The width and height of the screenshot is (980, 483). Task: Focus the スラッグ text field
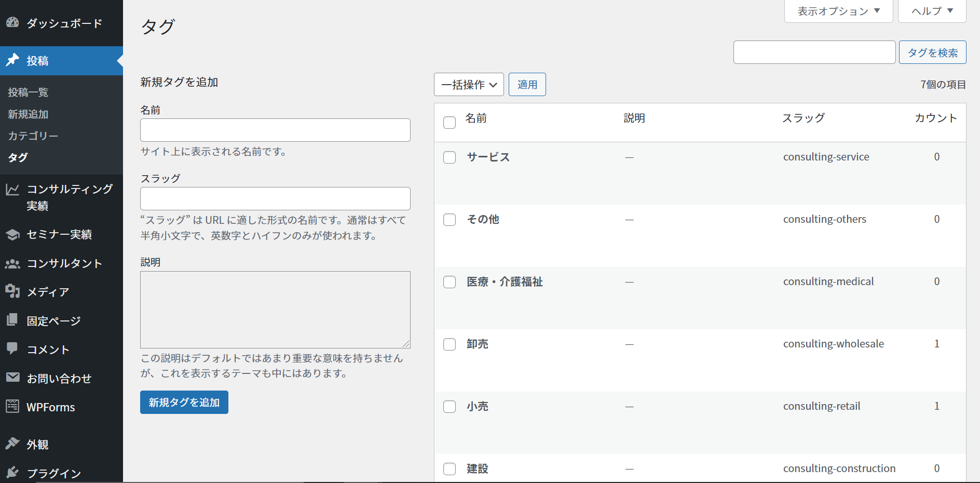275,198
